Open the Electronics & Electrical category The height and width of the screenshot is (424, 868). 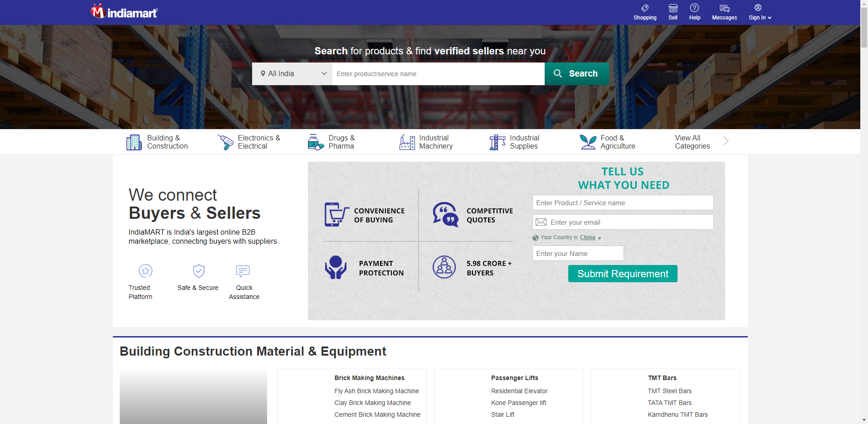click(259, 142)
